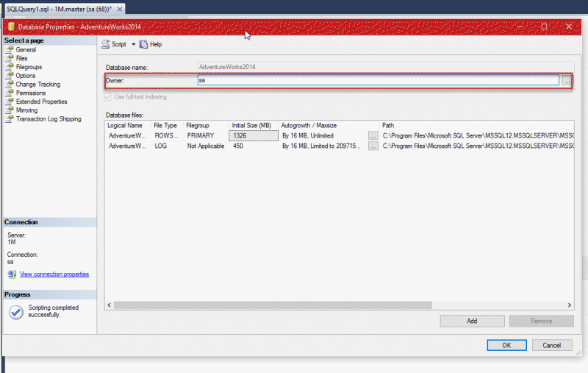Image resolution: width=588 pixels, height=373 pixels.
Task: Click the Mirroring page icon
Action: (x=10, y=110)
